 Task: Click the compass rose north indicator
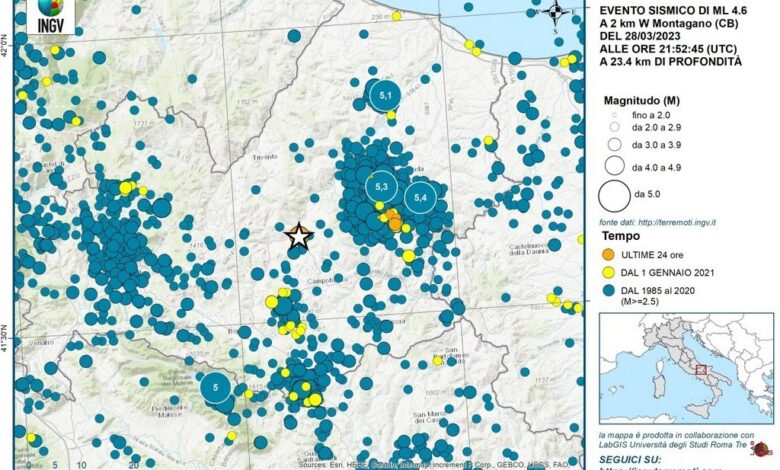point(558,14)
